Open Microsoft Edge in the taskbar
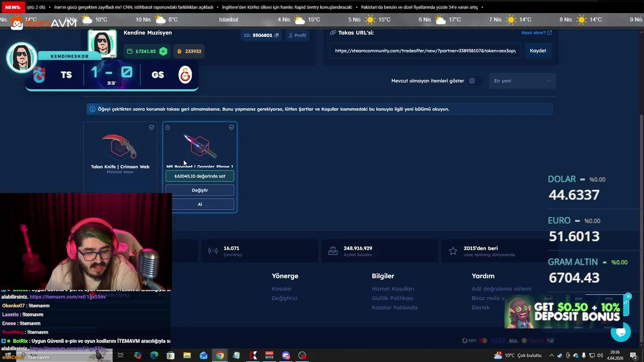 [x=154, y=355]
